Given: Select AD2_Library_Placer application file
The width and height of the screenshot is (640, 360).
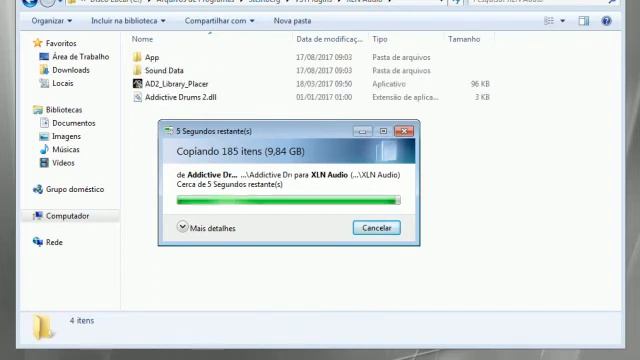Looking at the screenshot, I should [x=176, y=84].
